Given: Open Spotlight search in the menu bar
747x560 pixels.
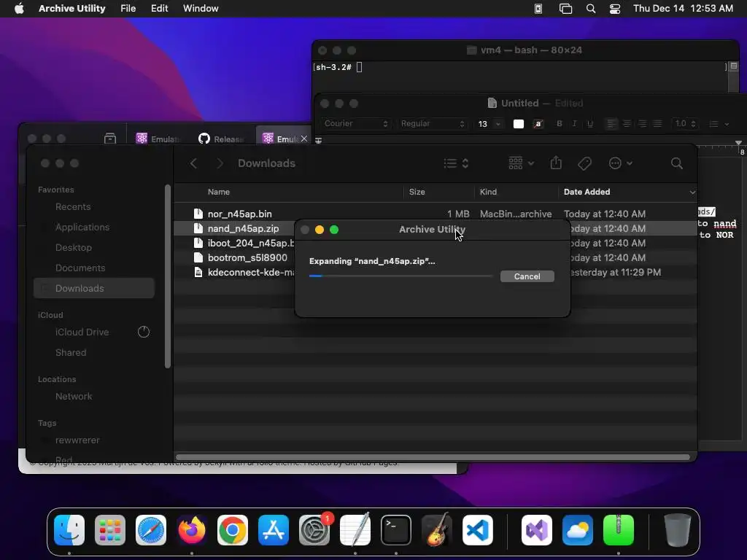Looking at the screenshot, I should pos(591,9).
